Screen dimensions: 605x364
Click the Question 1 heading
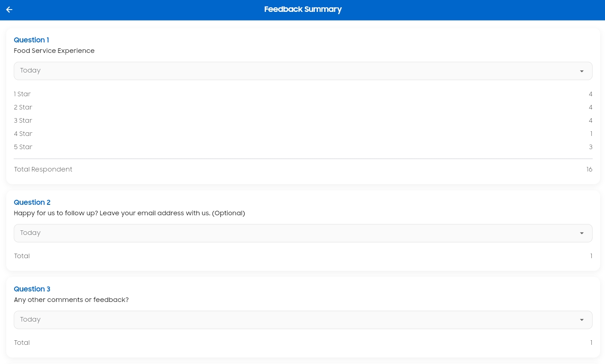pos(31,40)
